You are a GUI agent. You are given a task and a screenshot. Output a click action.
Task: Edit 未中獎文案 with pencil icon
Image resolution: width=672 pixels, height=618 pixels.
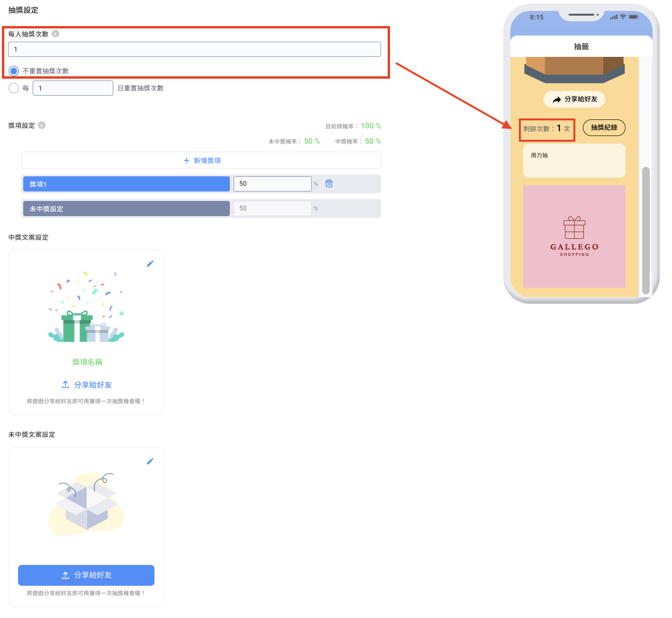click(x=150, y=461)
